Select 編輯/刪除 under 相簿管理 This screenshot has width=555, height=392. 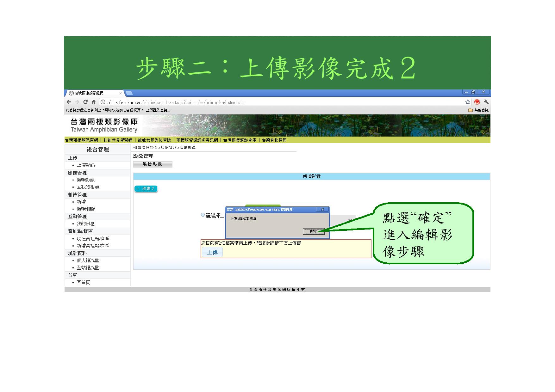click(86, 209)
